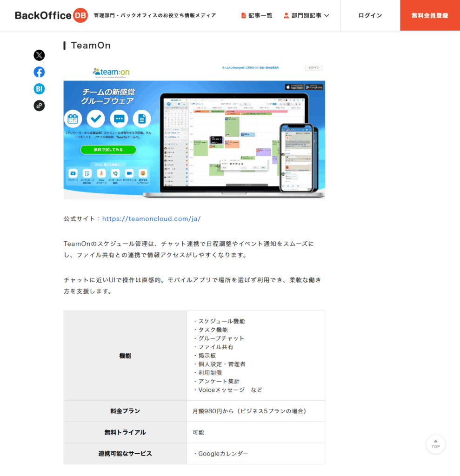Click the 個人設定・管理者 list entry
Image resolution: width=460 pixels, height=476 pixels.
[219, 364]
